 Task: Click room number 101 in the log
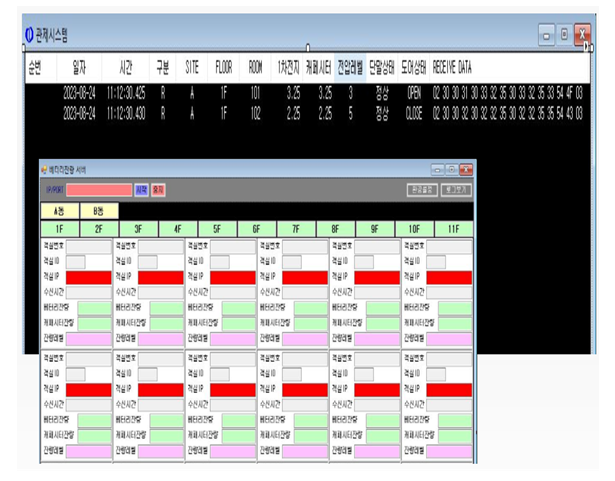[255, 93]
